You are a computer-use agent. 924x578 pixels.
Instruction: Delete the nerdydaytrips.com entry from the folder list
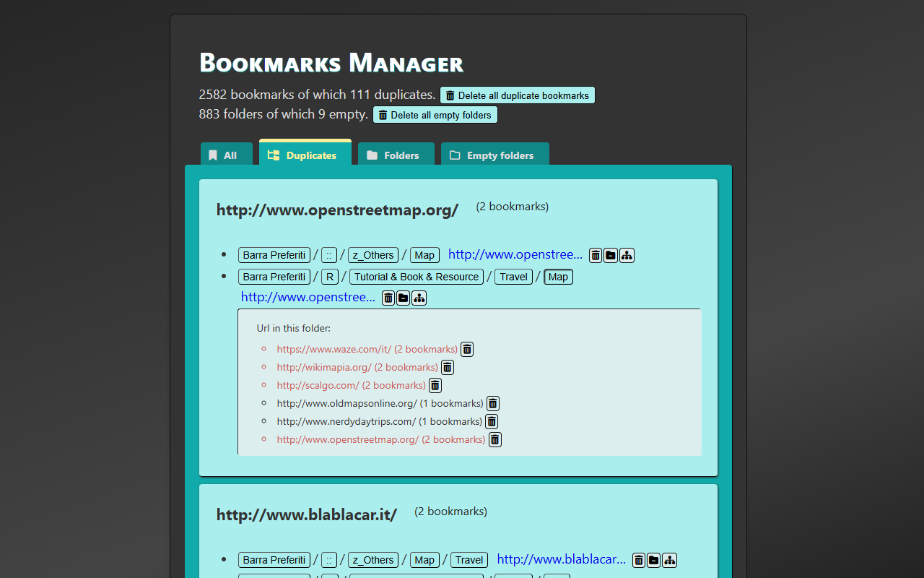(x=492, y=421)
